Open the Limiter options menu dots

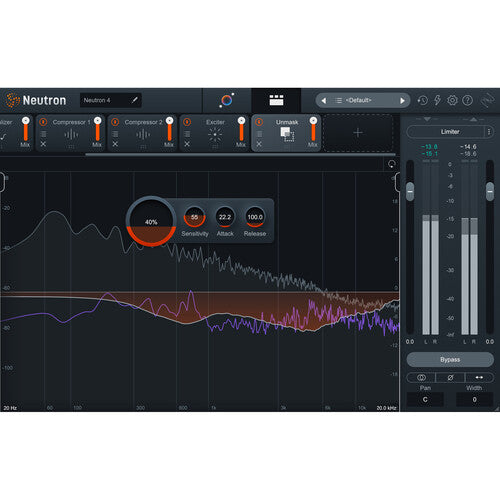(489, 132)
